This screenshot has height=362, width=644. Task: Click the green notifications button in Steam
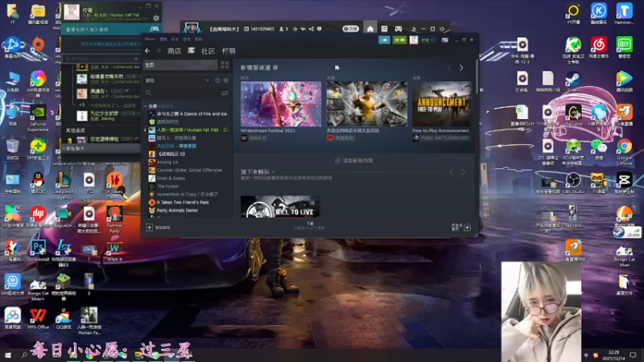[x=399, y=39]
